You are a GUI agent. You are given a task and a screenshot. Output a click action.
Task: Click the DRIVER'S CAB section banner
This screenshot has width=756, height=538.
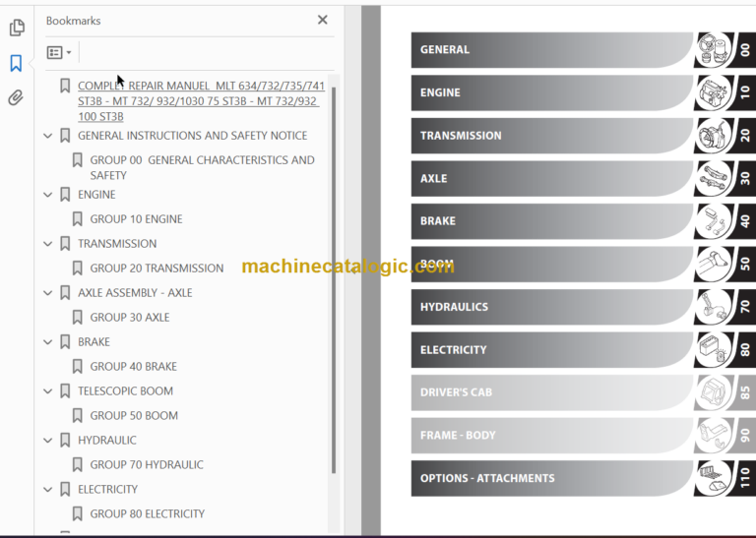pos(552,392)
